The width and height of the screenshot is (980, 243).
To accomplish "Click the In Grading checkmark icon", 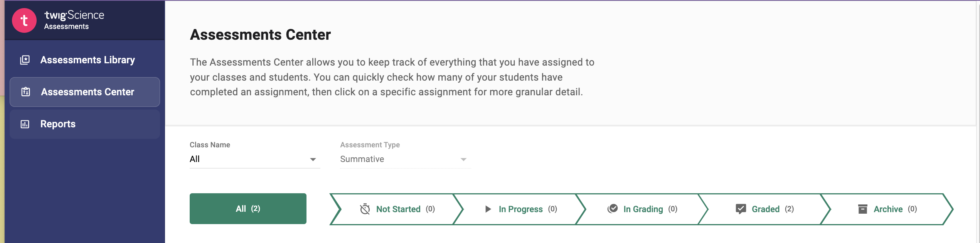I will coord(613,209).
